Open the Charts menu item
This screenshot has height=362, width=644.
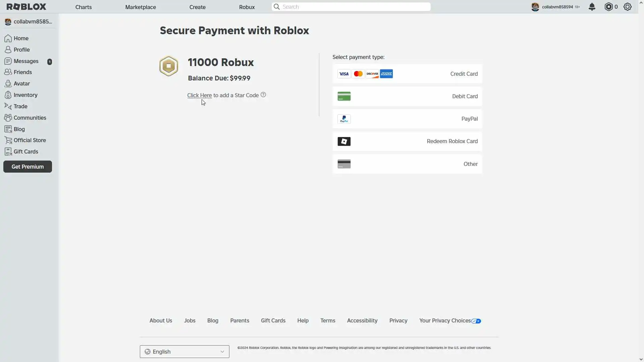(x=84, y=7)
